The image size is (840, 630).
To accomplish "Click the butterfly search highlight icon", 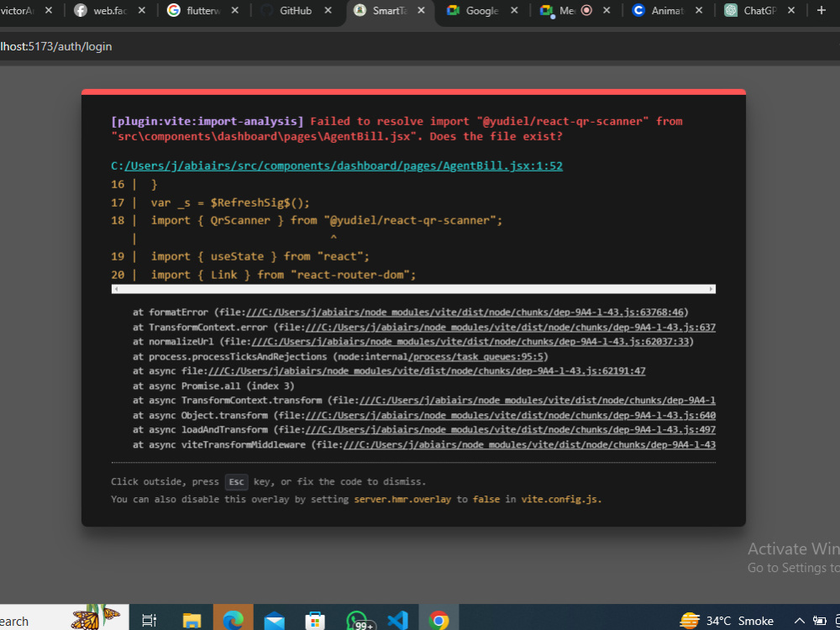I will pyautogui.click(x=97, y=617).
